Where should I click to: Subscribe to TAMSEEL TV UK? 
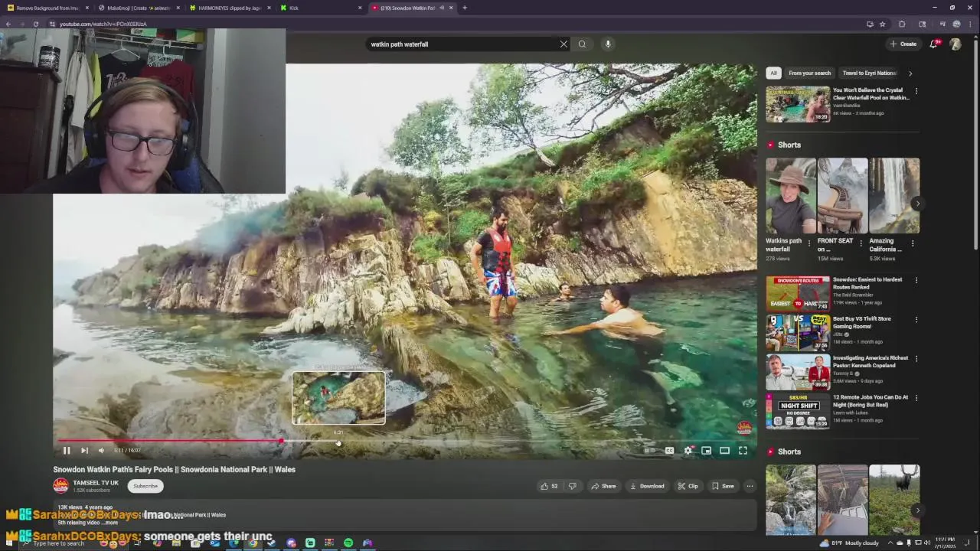(x=145, y=486)
